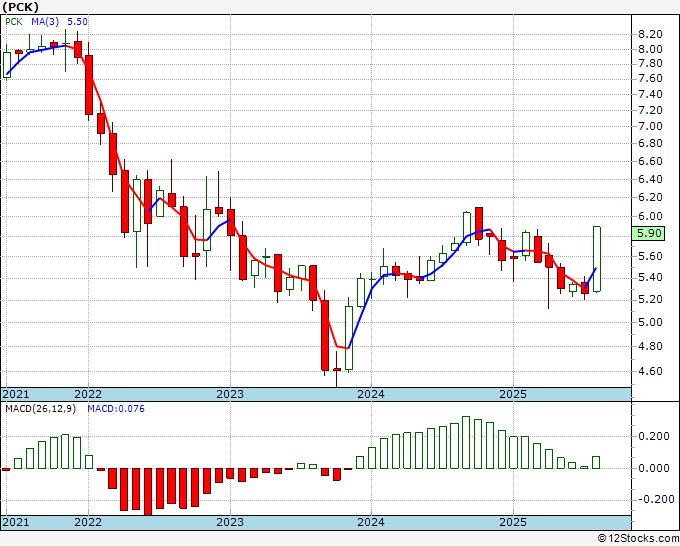Click the 2021 label on price timeline
The width and height of the screenshot is (680, 546).
[16, 394]
